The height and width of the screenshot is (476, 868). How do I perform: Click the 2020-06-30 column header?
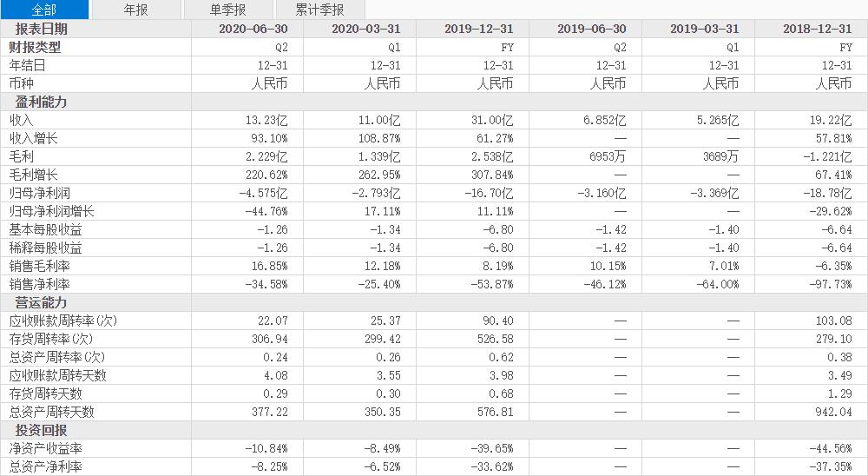253,29
